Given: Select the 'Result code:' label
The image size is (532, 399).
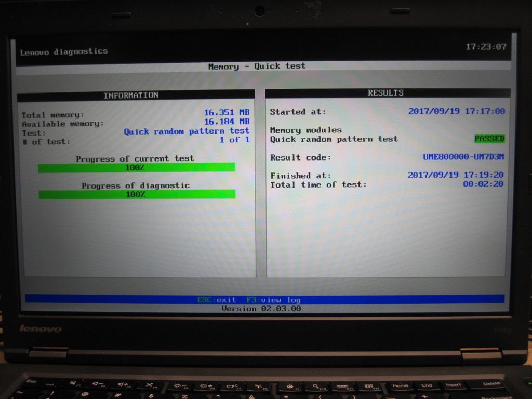Looking at the screenshot, I should [x=300, y=157].
